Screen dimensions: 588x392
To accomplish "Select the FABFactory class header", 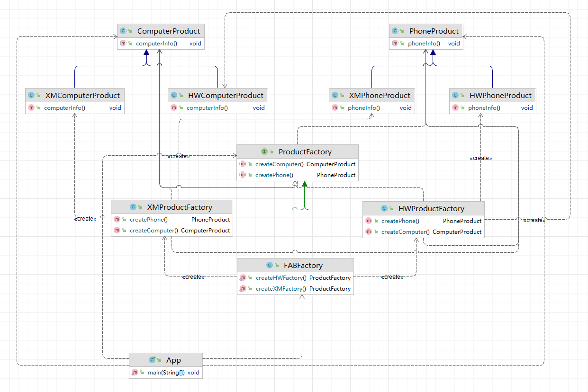I will point(295,265).
